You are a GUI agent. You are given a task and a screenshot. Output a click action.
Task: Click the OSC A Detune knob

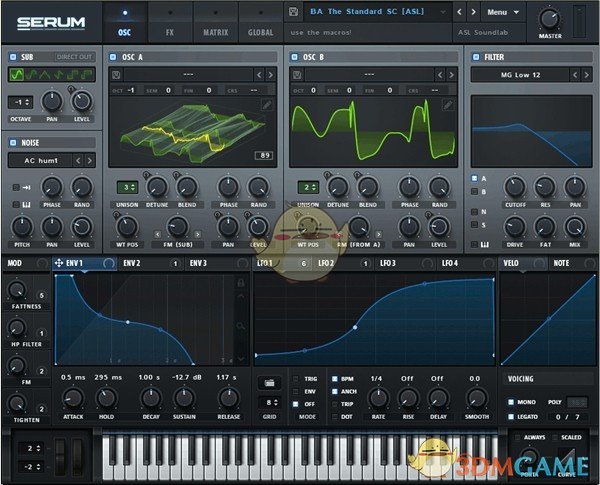(157, 187)
